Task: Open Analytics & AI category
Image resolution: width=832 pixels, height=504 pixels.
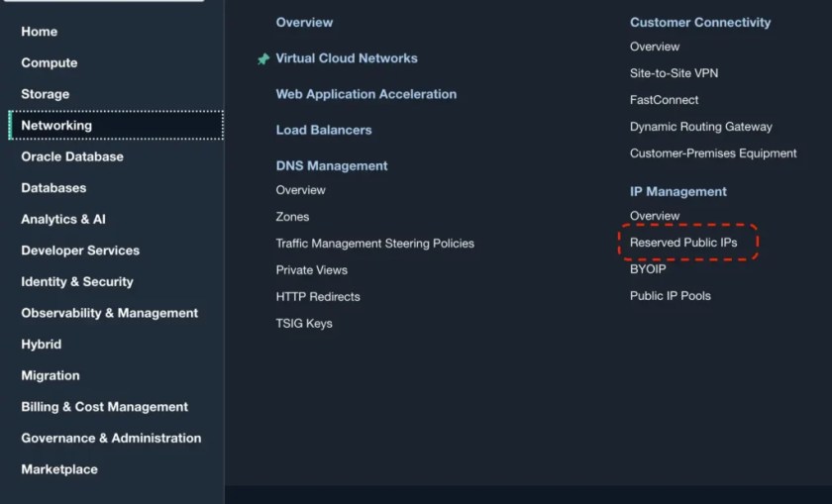Action: pyautogui.click(x=63, y=219)
